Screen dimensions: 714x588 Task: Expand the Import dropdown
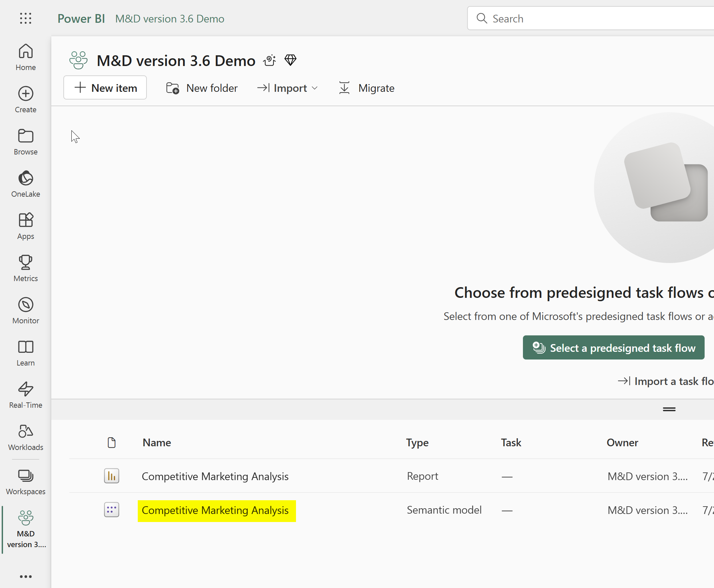287,88
